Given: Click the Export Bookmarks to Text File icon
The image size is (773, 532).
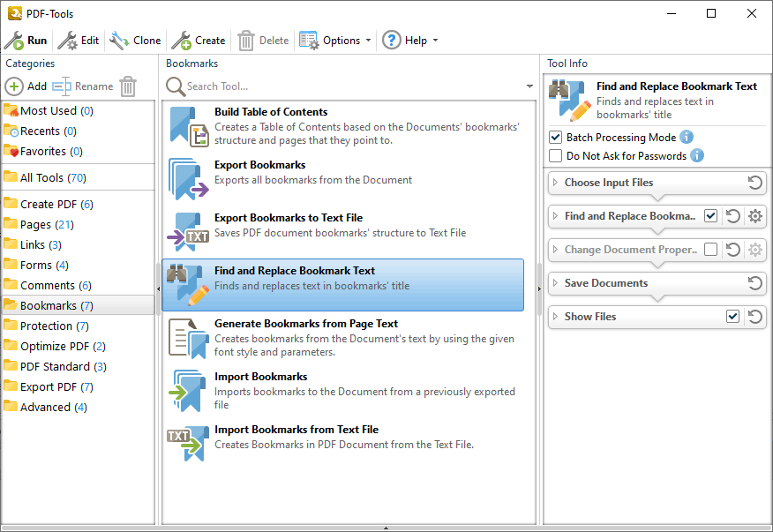Looking at the screenshot, I should point(188,233).
